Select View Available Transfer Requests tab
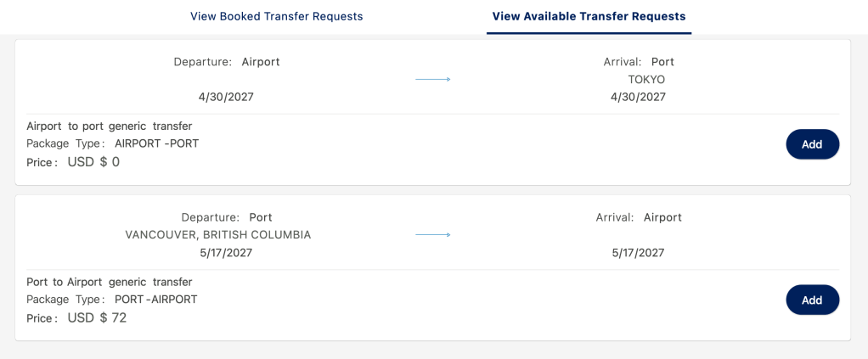The width and height of the screenshot is (868, 359). click(x=589, y=16)
